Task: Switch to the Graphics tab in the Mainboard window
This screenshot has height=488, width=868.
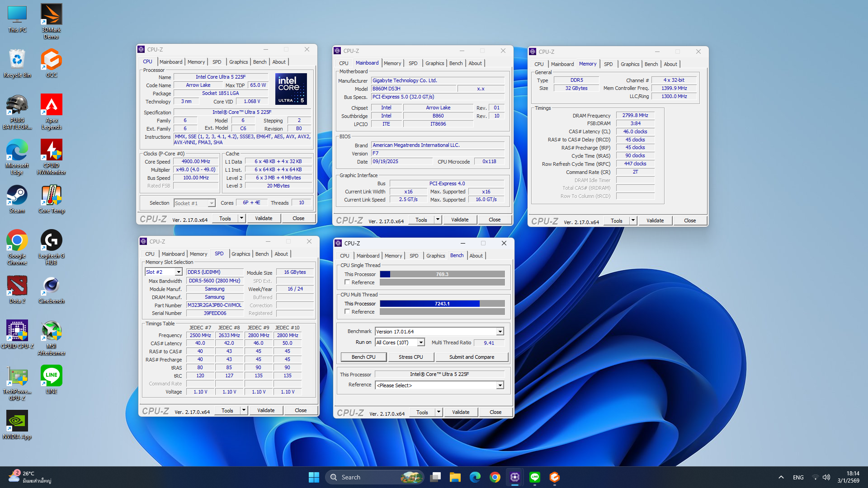Action: coord(434,63)
